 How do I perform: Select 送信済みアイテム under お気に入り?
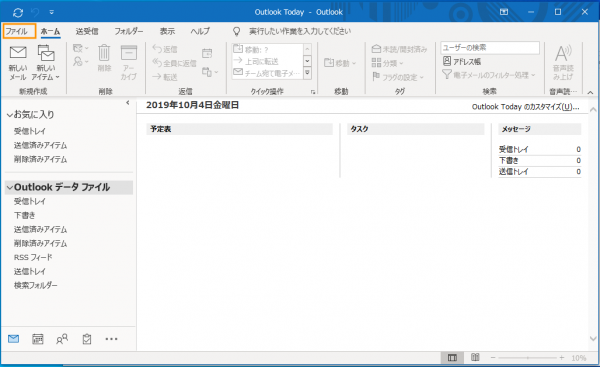[41, 145]
